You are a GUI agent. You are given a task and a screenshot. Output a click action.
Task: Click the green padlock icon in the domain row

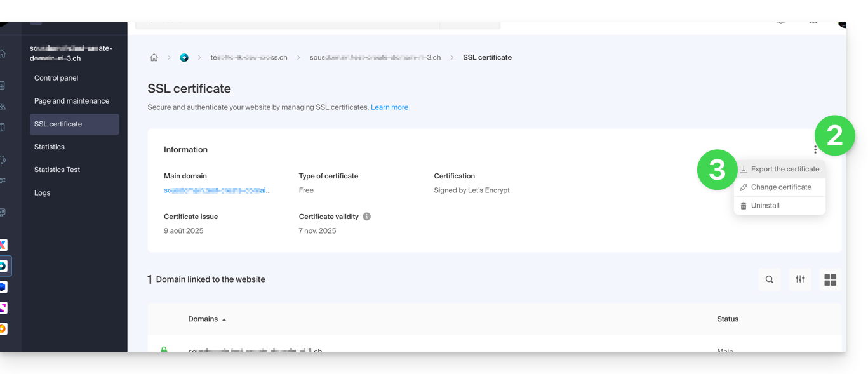[164, 349]
